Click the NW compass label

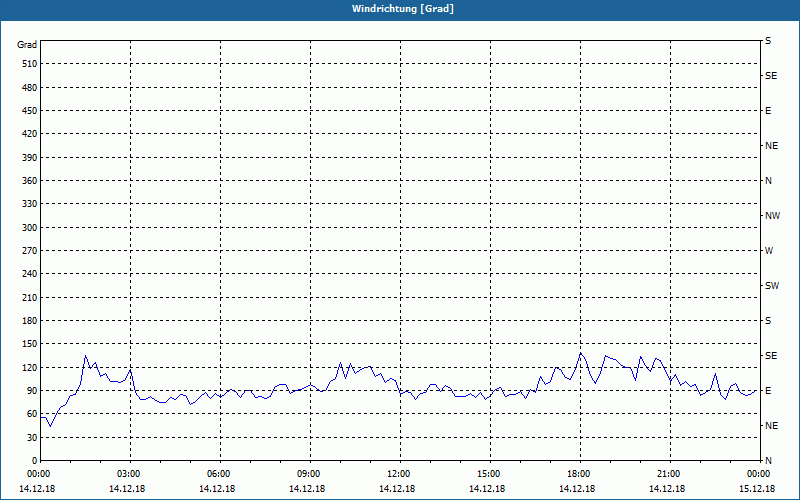772,216
